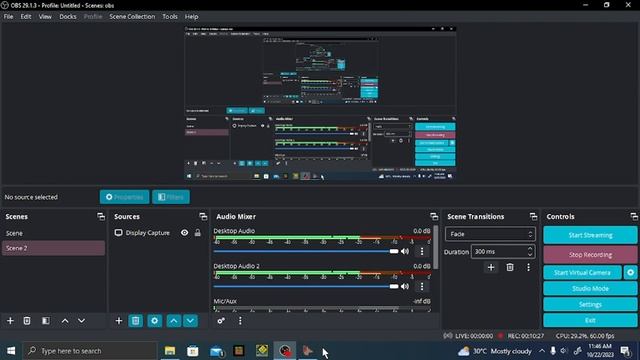Open advanced audio properties gear icon
The height and width of the screenshot is (360, 640).
click(221, 321)
